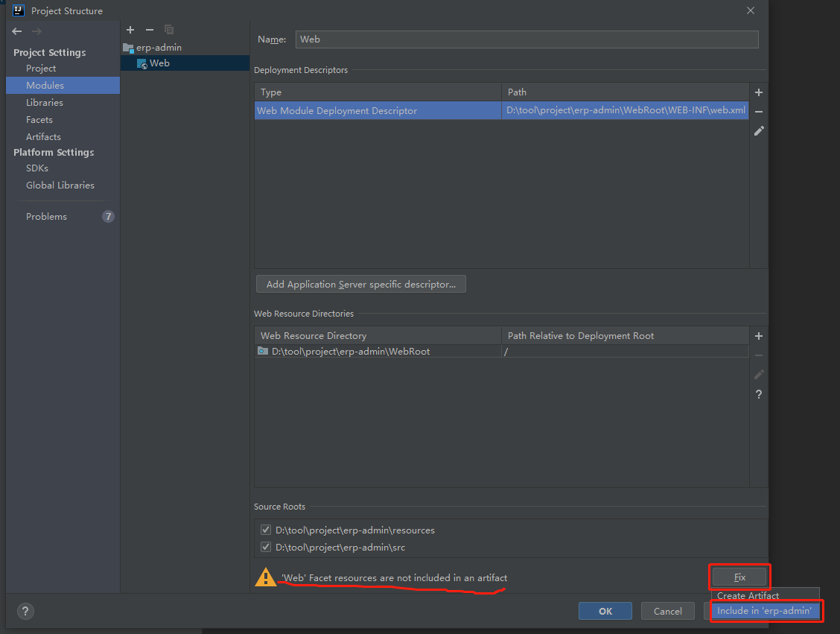Viewport: 840px width, 634px height.
Task: Open the help button in the dialog's bottom corner
Action: click(25, 611)
